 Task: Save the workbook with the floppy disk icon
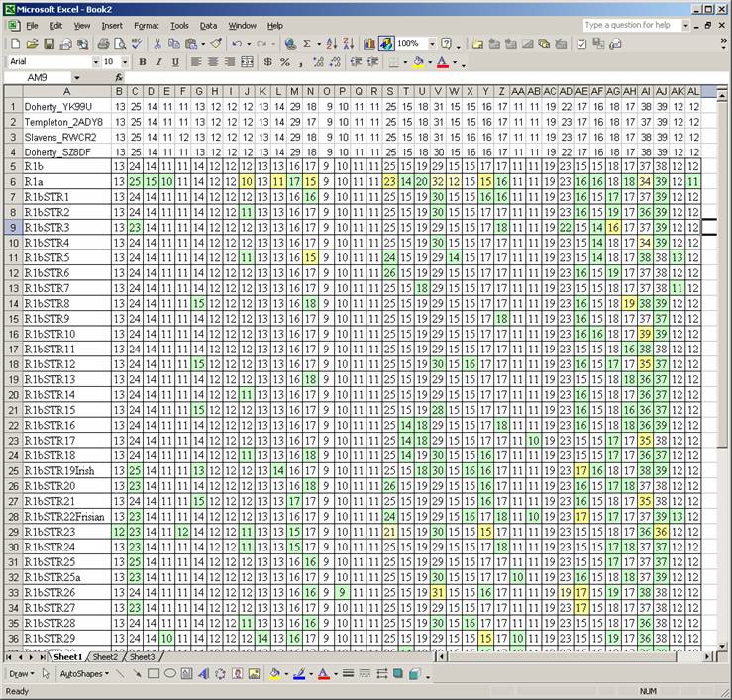(x=49, y=44)
